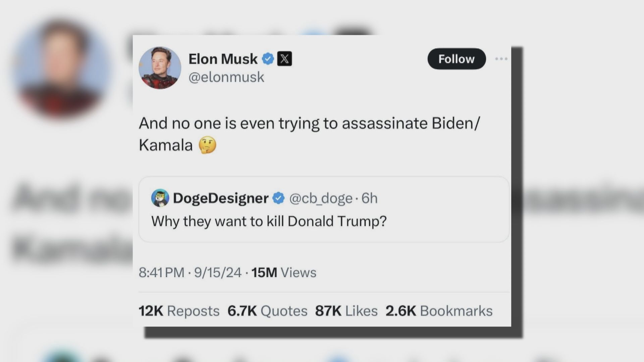644x362 pixels.
Task: Open the @cb_doge handle
Action: [x=321, y=198]
